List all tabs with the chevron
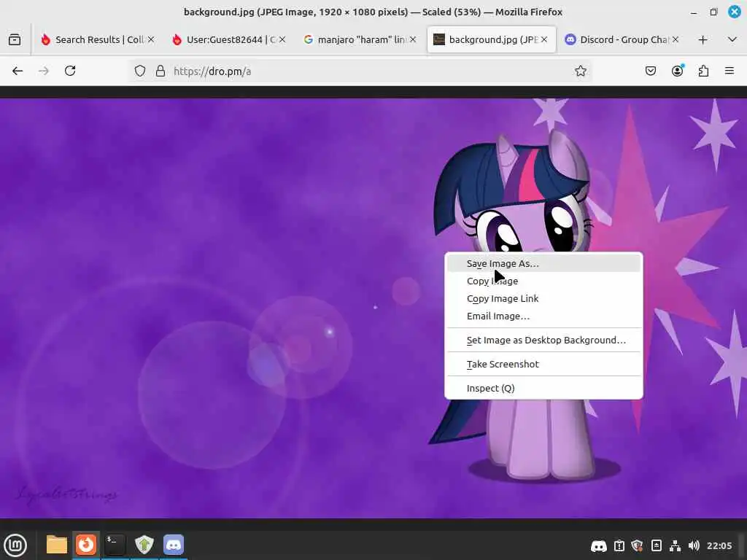Screen dimensions: 747x560 click(x=732, y=39)
